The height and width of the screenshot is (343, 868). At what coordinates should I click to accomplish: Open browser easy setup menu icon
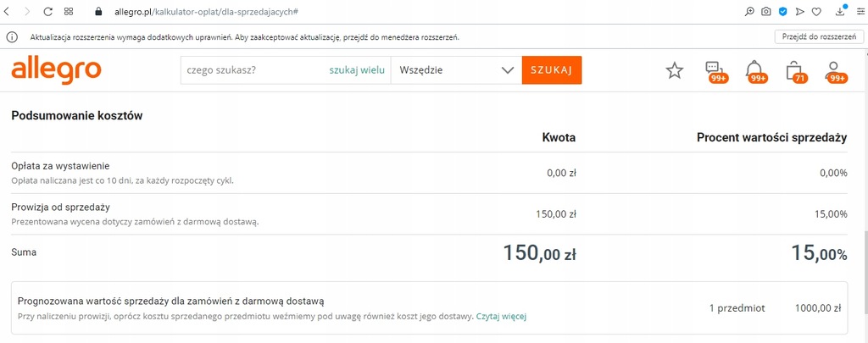pos(860,11)
